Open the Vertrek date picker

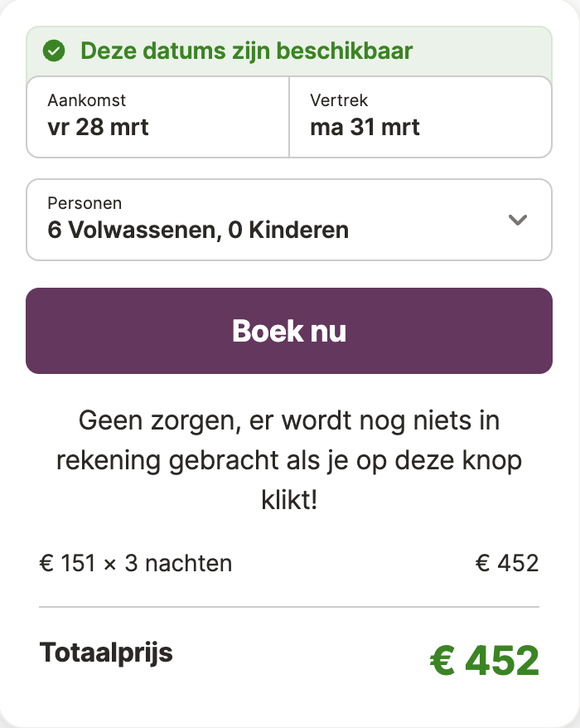420,117
